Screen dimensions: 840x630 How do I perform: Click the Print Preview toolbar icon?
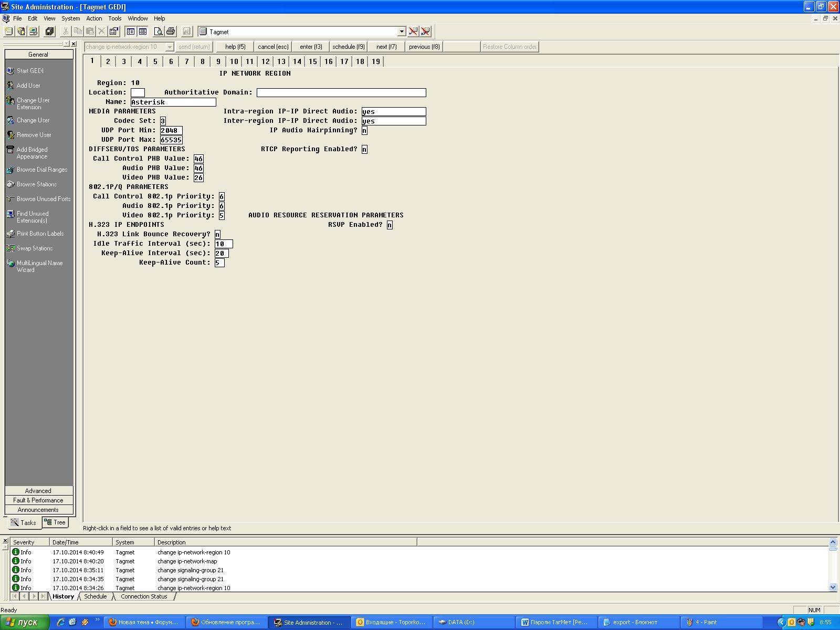[158, 31]
